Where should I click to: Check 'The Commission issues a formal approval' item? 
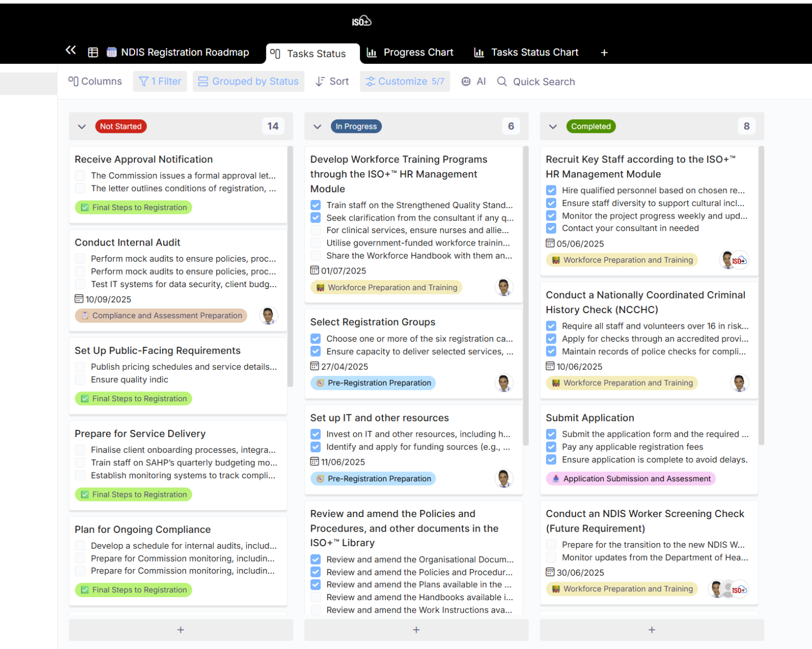(80, 176)
